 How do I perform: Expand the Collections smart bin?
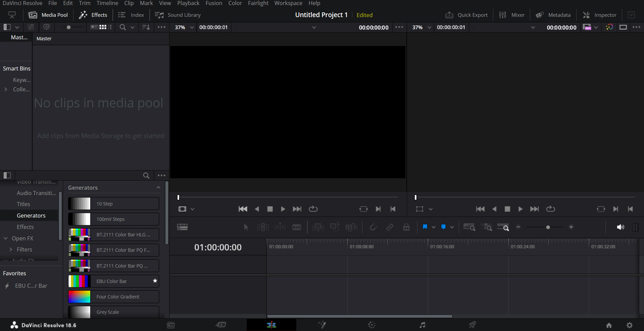click(6, 89)
